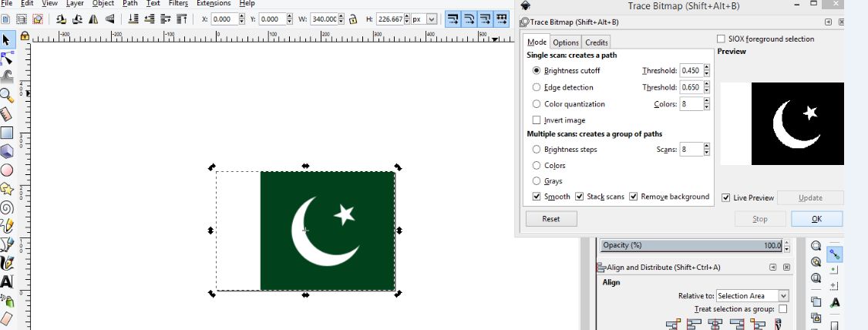This screenshot has width=868, height=330.
Task: Select the Node edit tool
Action: point(6,58)
